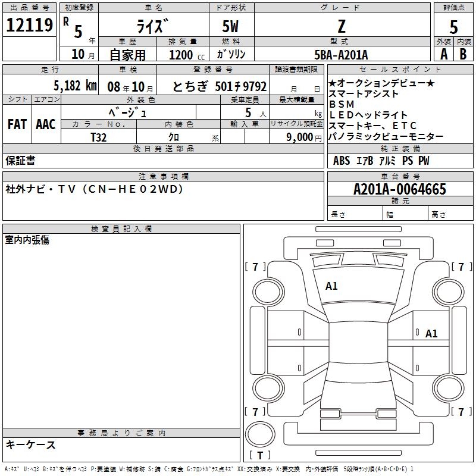Click interior color クロ

pos(174,137)
